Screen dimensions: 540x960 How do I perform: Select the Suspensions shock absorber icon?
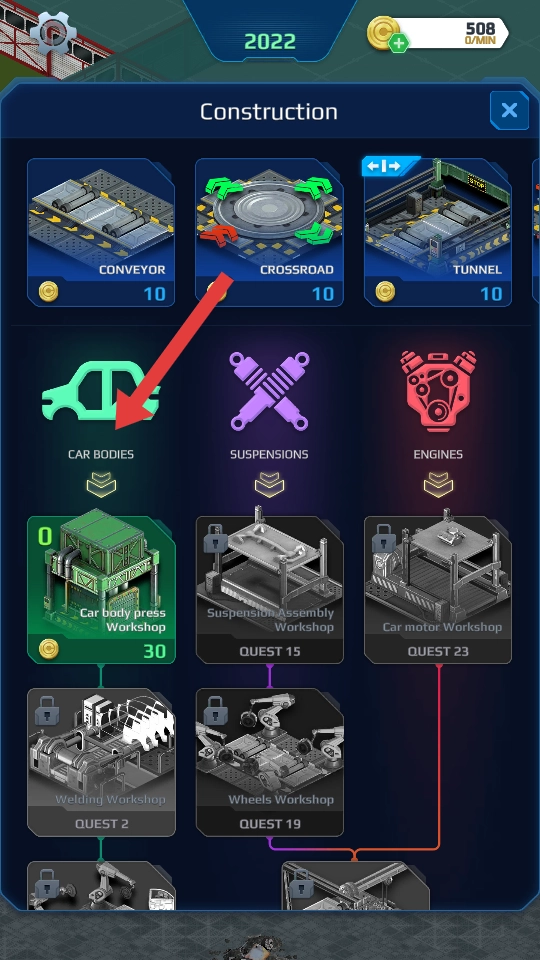click(269, 392)
